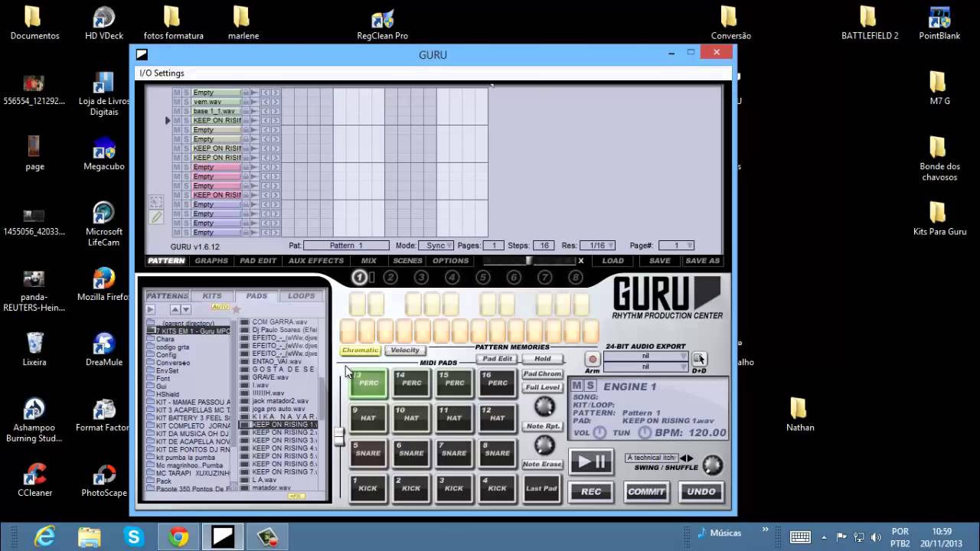980x551 pixels.
Task: Click previous swing template arrow
Action: pos(684,458)
